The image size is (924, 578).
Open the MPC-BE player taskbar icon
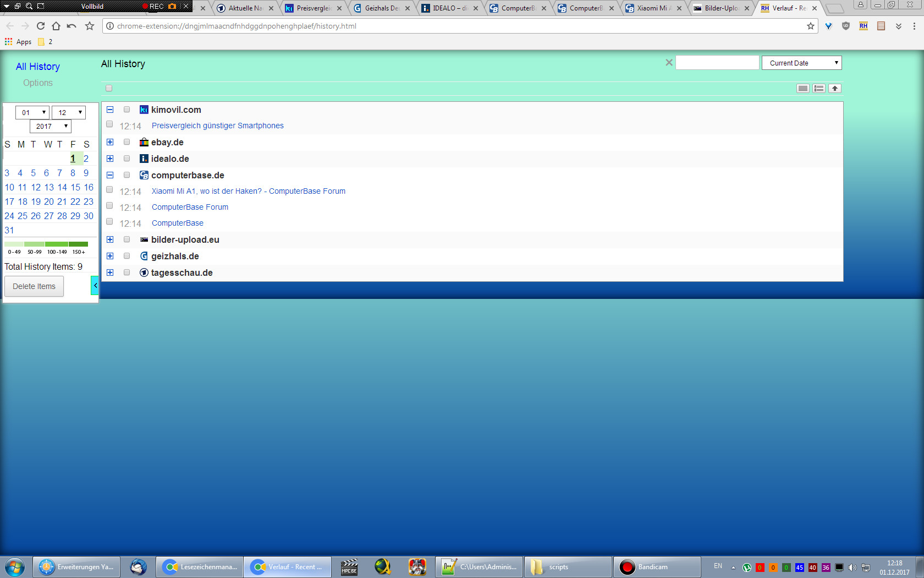click(349, 567)
